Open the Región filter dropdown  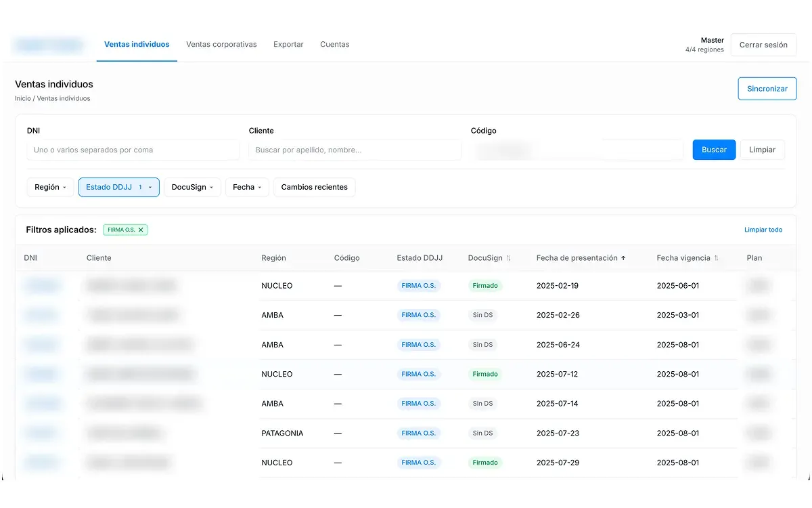(x=51, y=187)
